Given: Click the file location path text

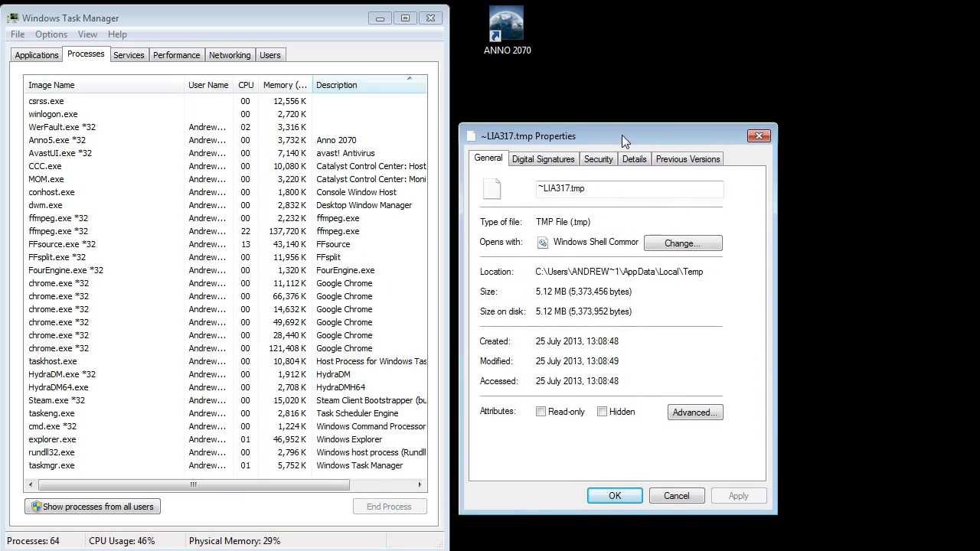Looking at the screenshot, I should [x=619, y=272].
